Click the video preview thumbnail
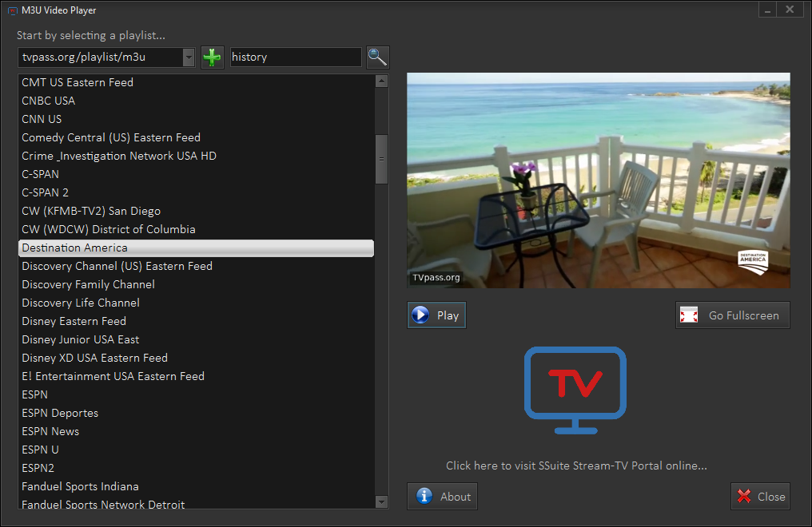Viewport: 812px width, 527px height. click(598, 180)
